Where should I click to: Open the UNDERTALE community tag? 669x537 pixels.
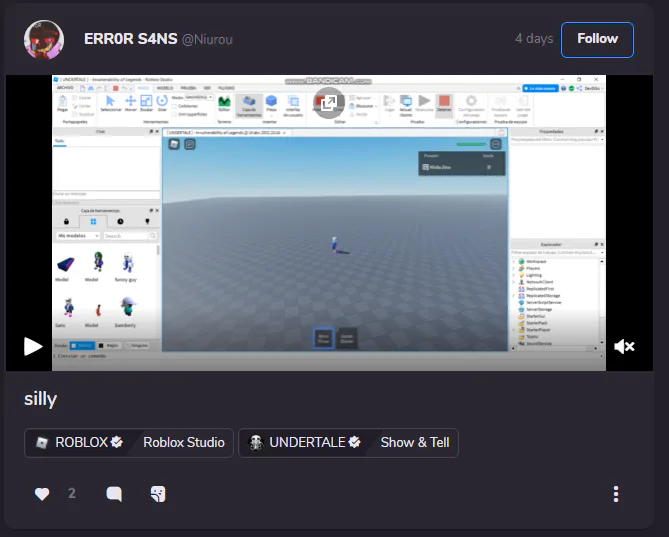pyautogui.click(x=305, y=443)
